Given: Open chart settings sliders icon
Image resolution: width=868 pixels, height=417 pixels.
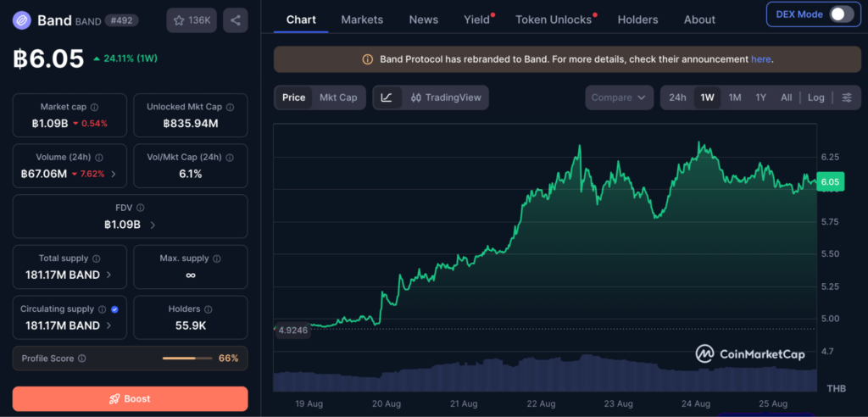Looking at the screenshot, I should coord(847,97).
